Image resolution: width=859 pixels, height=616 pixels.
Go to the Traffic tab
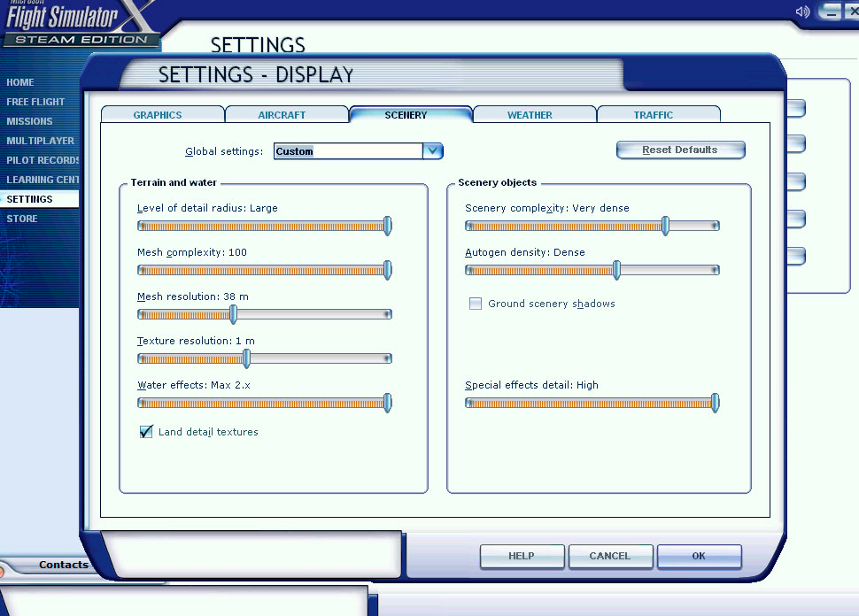pyautogui.click(x=654, y=115)
